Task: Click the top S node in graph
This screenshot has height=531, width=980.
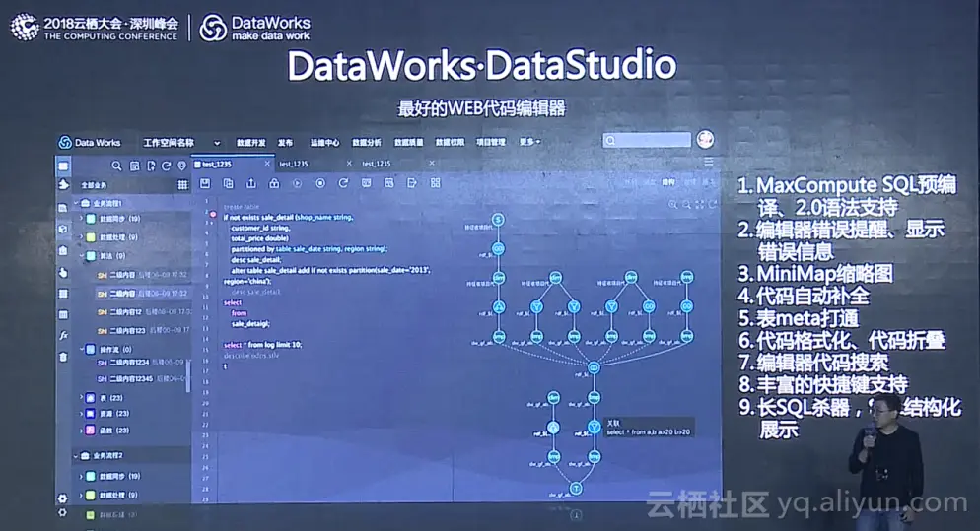Action: [498, 220]
